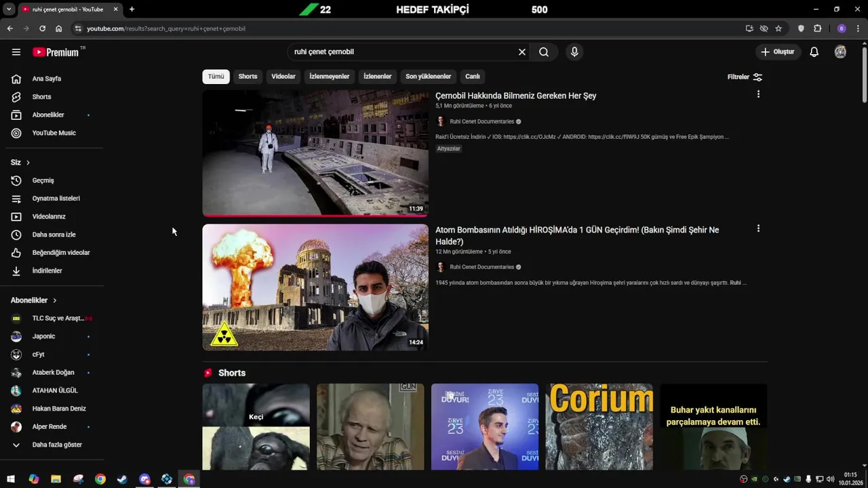Open the YouTube guide hamburger menu
Screen dimensions: 868x488
(16, 52)
